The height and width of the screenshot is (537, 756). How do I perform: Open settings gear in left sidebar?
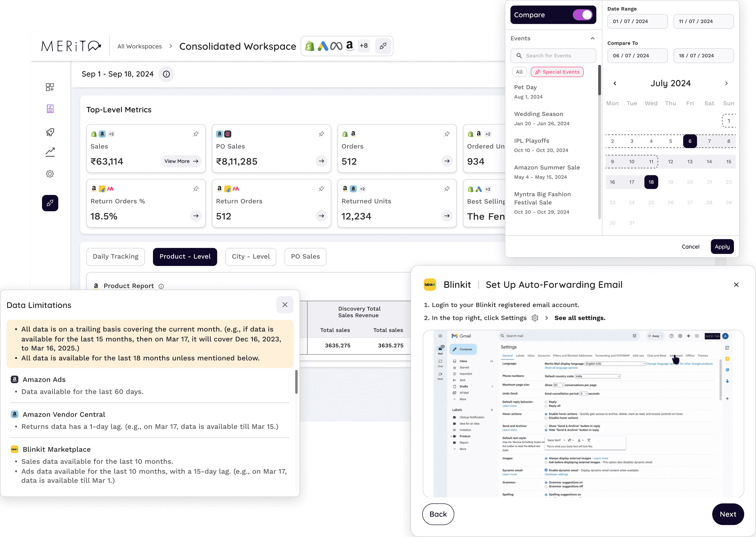[x=50, y=174]
